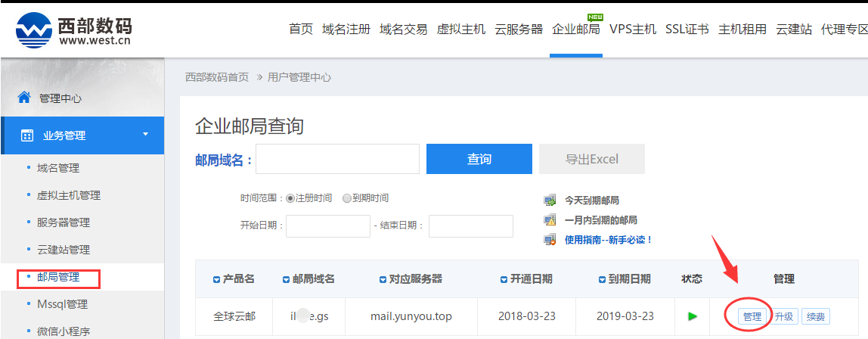Open 企业邮局 in top navigation
Screen dimensions: 868x339
coord(575,30)
